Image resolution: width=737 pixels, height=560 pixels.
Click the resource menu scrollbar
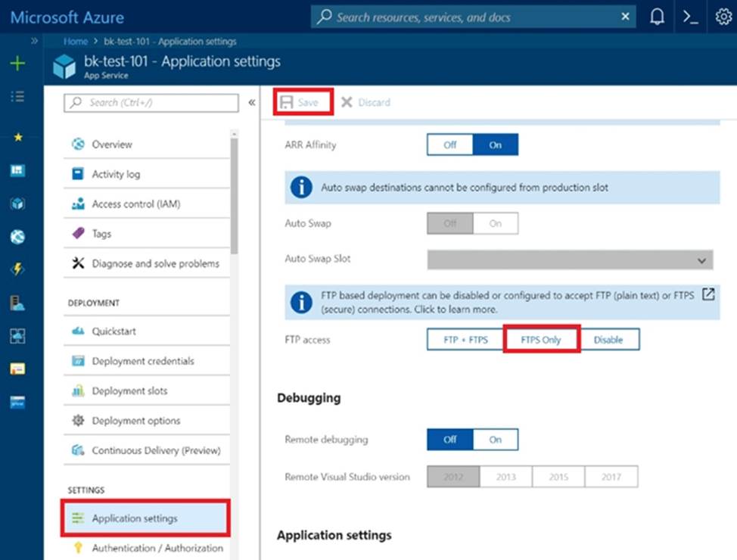pyautogui.click(x=234, y=195)
